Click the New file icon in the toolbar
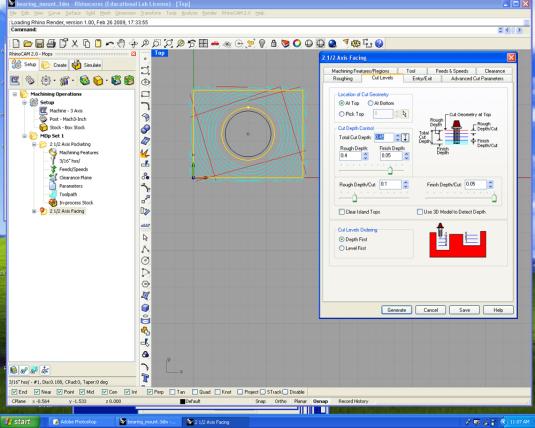The width and height of the screenshot is (535, 428). (x=16, y=43)
